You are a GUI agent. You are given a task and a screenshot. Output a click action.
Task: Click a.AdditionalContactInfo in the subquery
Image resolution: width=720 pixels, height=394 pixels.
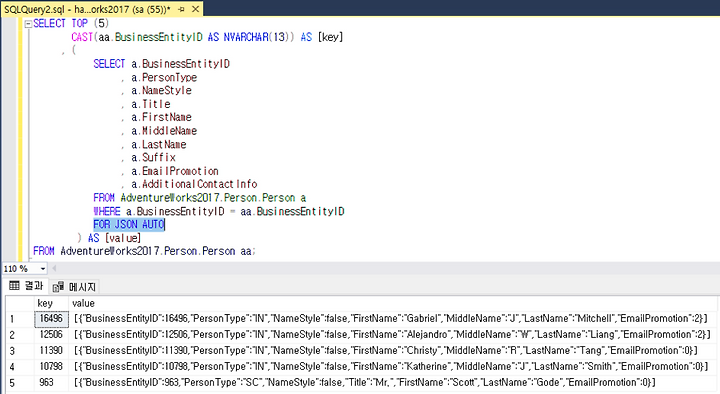194,184
